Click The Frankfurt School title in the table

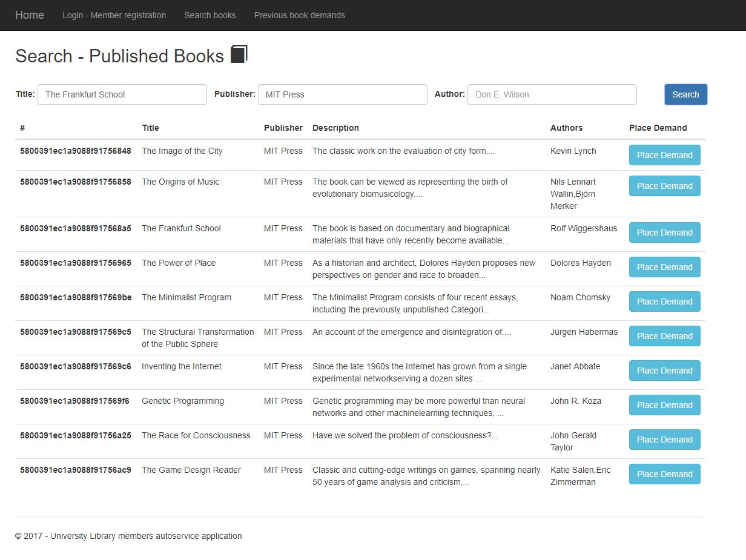tap(181, 228)
